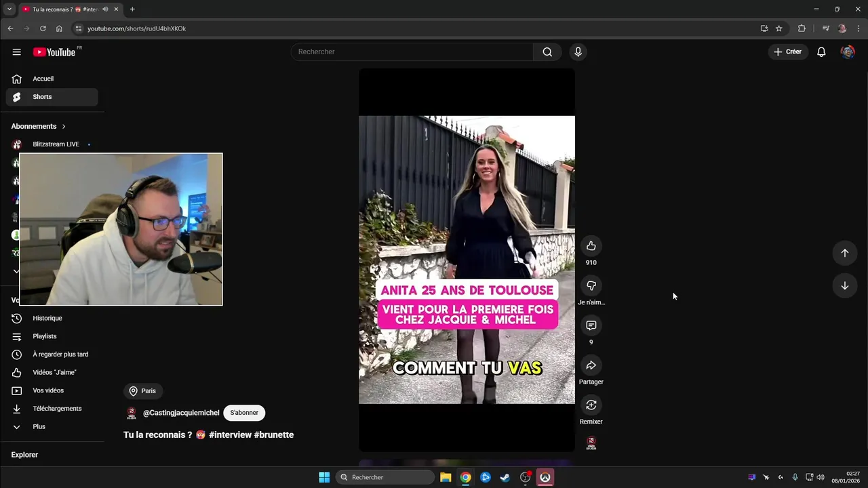
Task: Open the Vos vidéos sidebar entry
Action: click(52, 391)
